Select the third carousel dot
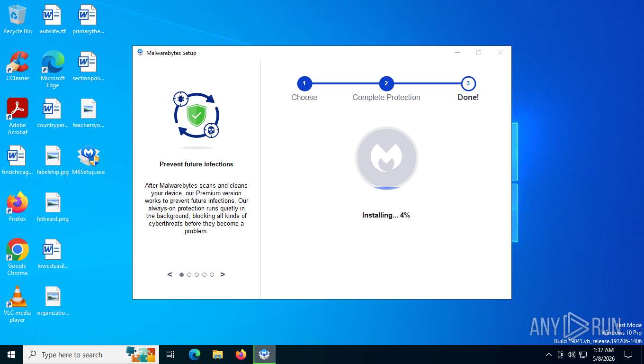Viewport: 644px width, 364px height. coord(197,274)
